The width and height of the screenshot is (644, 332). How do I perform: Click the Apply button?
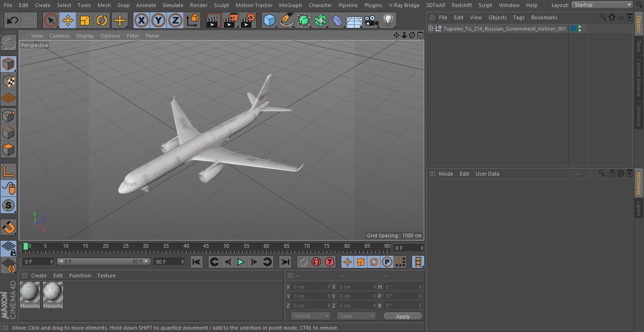(x=403, y=316)
